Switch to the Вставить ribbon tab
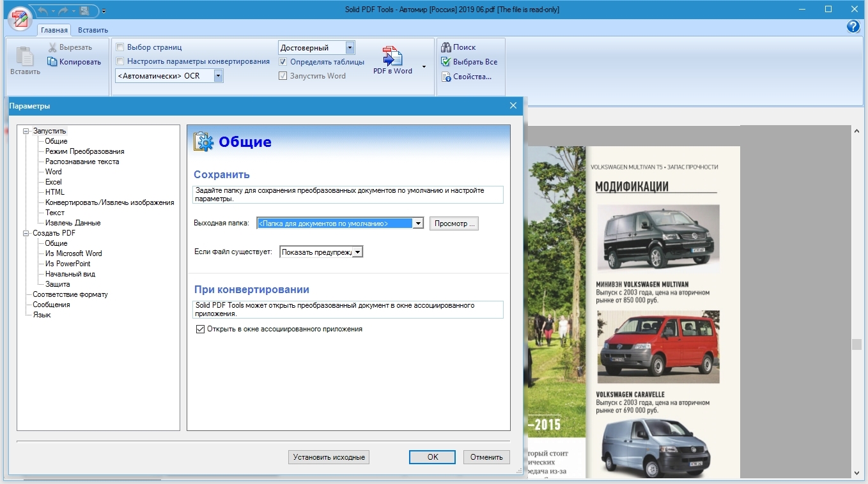 click(x=93, y=30)
